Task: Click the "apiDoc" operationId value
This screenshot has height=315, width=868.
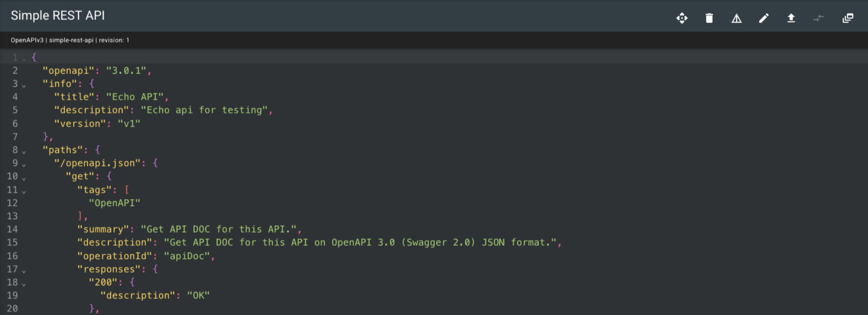Action: [x=187, y=256]
